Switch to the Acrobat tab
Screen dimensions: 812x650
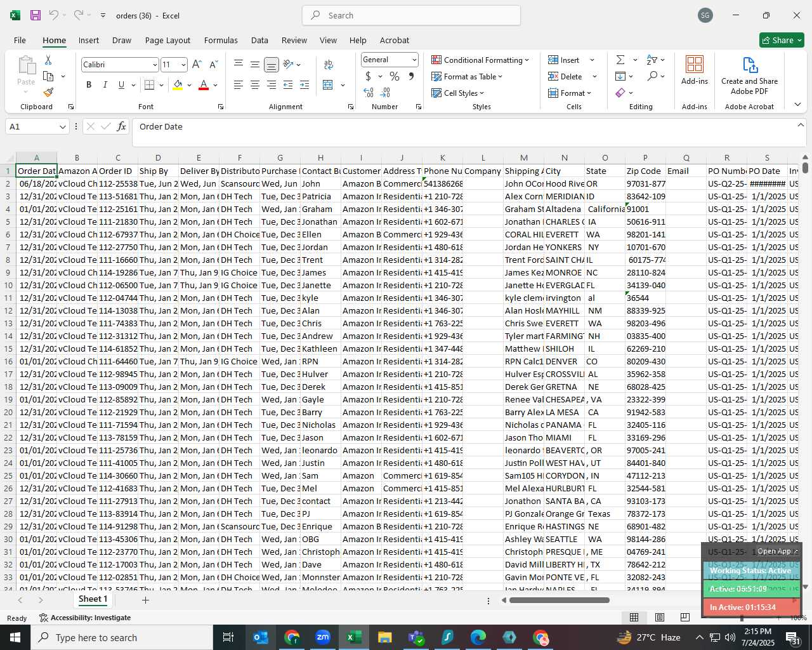tap(394, 40)
